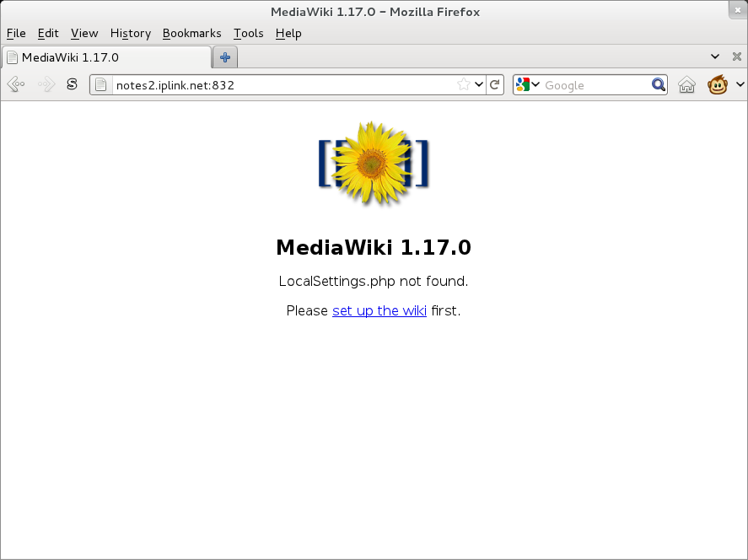Image resolution: width=748 pixels, height=560 pixels.
Task: Click the 'MediaWiki 1.17.0' page heading
Action: click(374, 247)
